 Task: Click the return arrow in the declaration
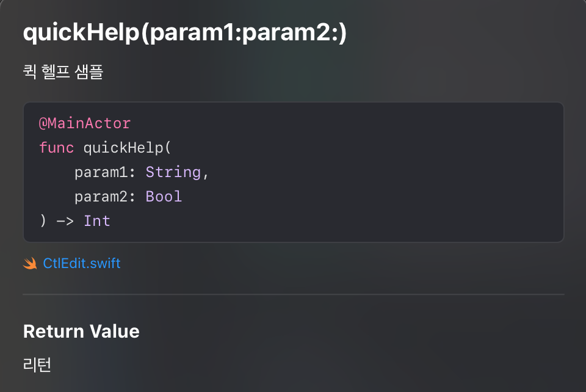(65, 221)
